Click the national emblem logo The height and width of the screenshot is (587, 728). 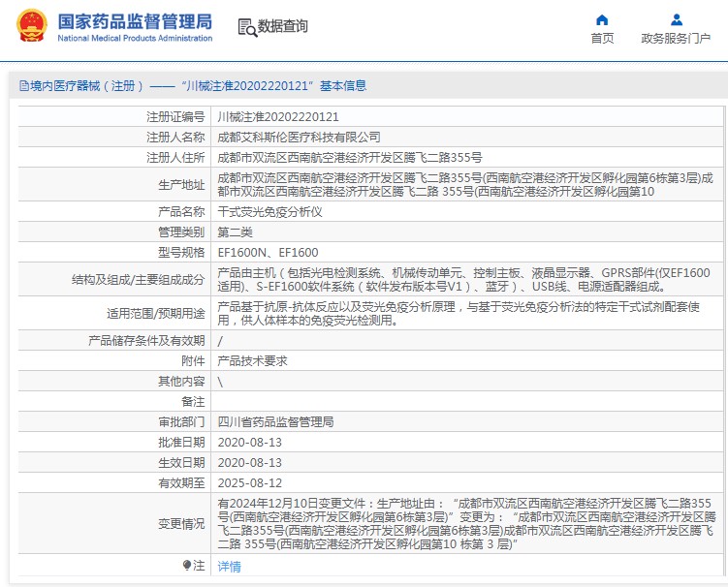coord(29,27)
